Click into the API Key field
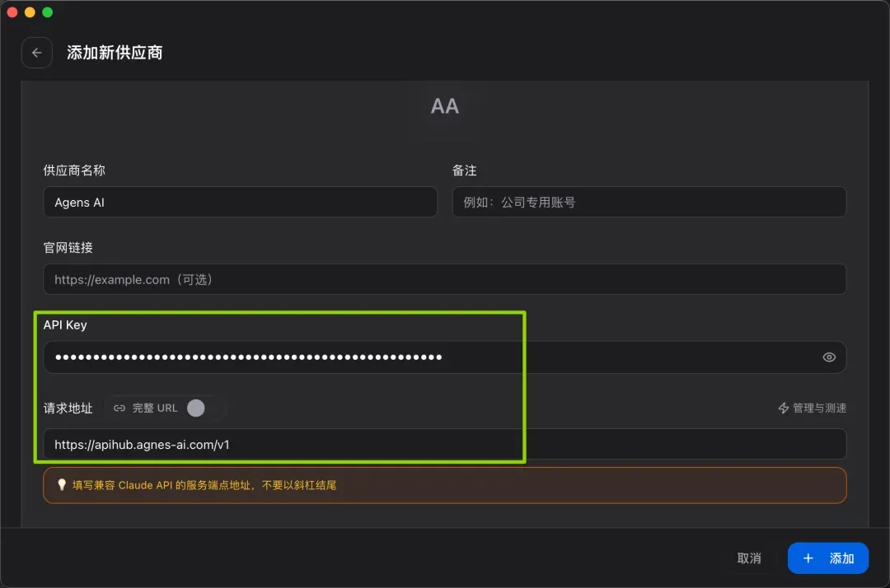 click(444, 357)
